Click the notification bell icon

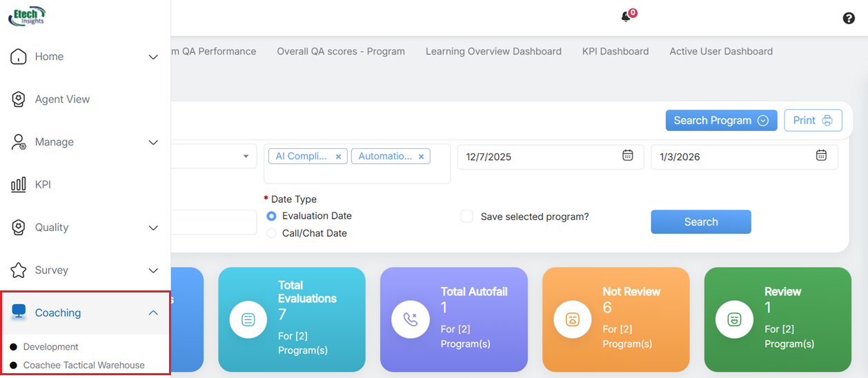[x=627, y=17]
